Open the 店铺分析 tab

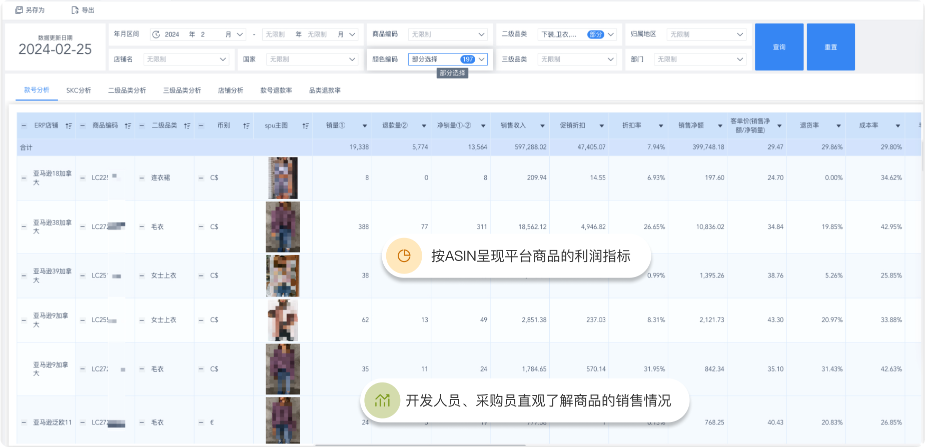230,90
